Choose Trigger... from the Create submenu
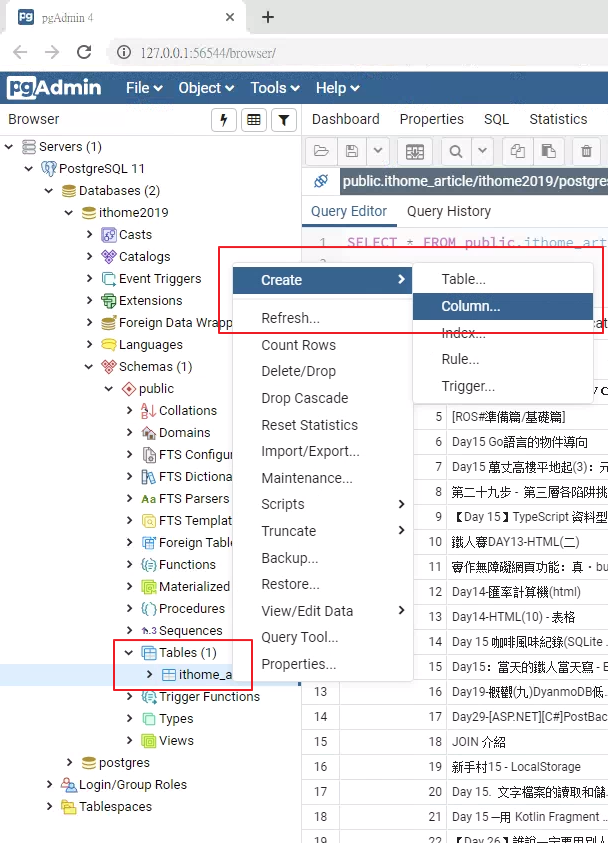The image size is (608, 843). (x=503, y=387)
